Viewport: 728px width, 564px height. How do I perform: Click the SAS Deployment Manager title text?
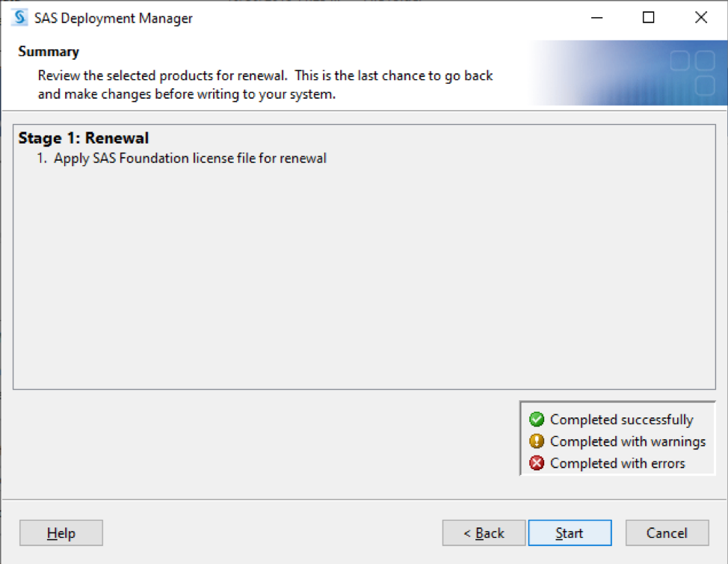pos(114,18)
